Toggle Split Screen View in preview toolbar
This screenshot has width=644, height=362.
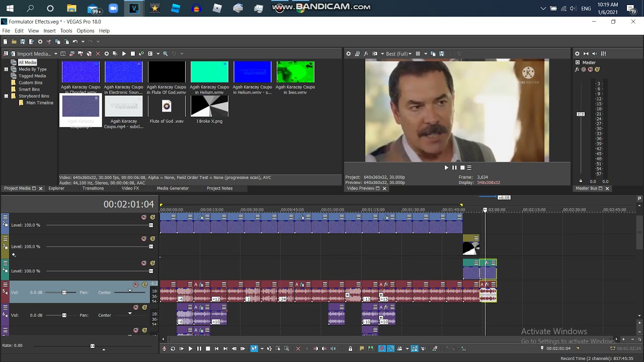pos(375,54)
